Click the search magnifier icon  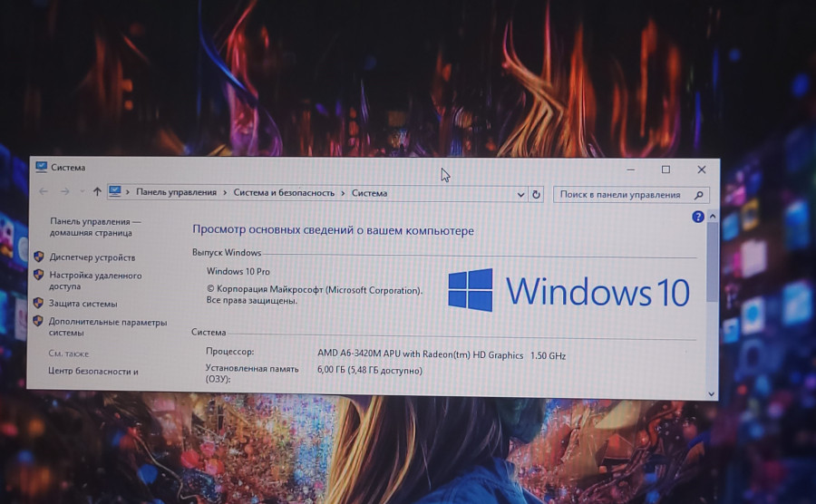coord(699,195)
